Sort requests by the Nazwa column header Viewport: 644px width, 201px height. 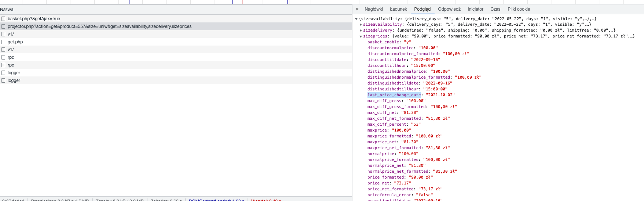coord(7,10)
